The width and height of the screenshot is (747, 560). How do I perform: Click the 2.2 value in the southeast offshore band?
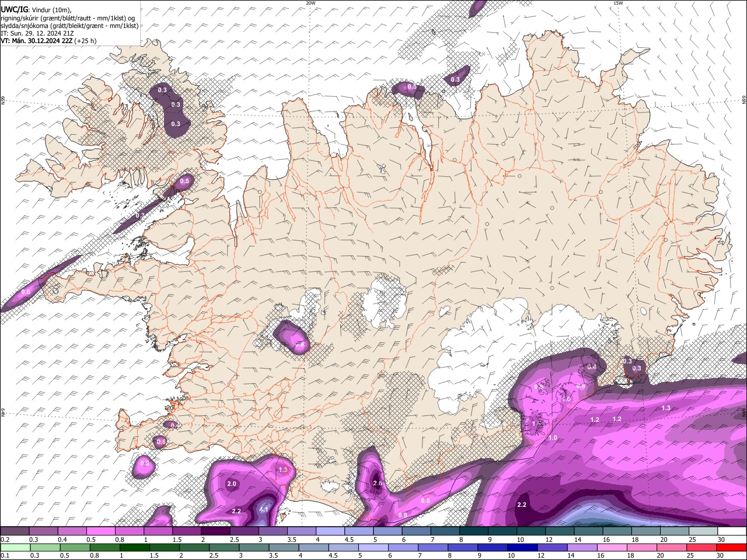coord(522,505)
